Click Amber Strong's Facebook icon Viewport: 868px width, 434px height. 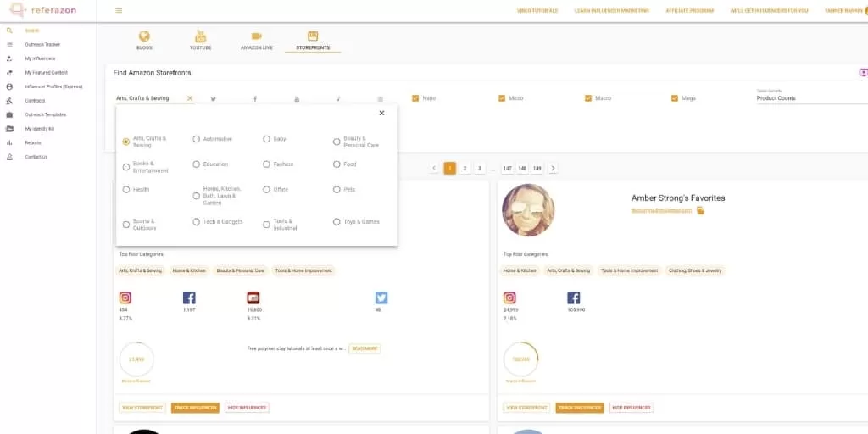pyautogui.click(x=574, y=298)
